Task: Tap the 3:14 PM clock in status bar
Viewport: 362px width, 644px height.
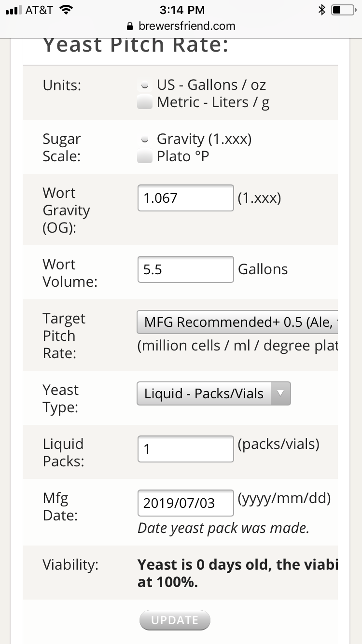Action: click(x=181, y=10)
